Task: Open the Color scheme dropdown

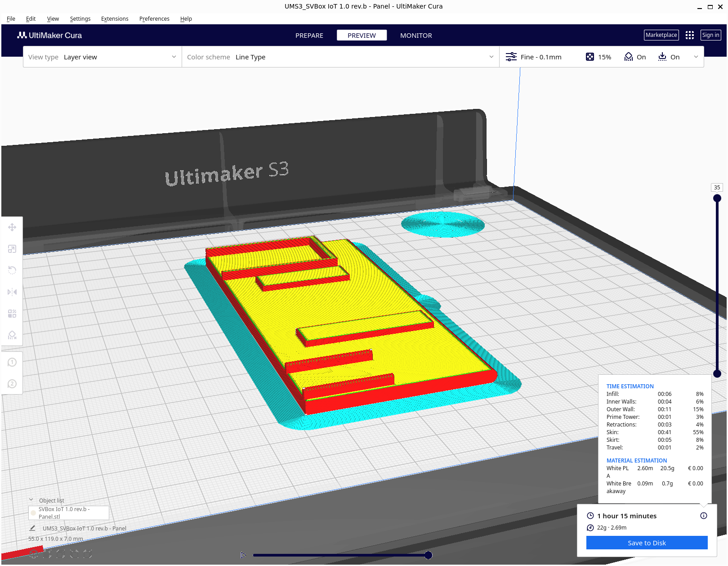Action: [x=340, y=57]
